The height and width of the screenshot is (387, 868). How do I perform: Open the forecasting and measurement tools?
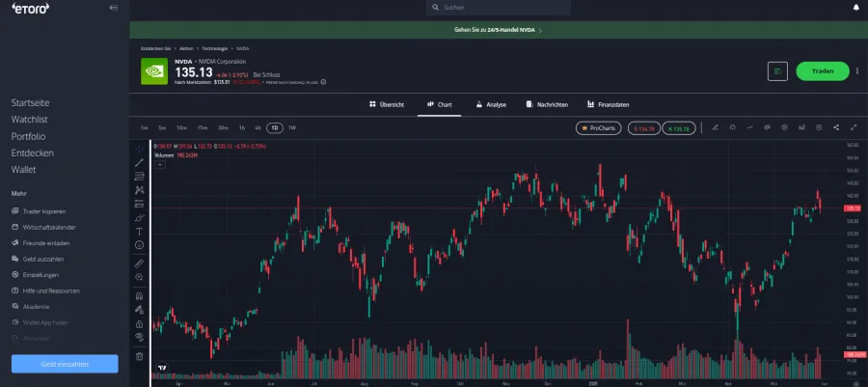(139, 204)
